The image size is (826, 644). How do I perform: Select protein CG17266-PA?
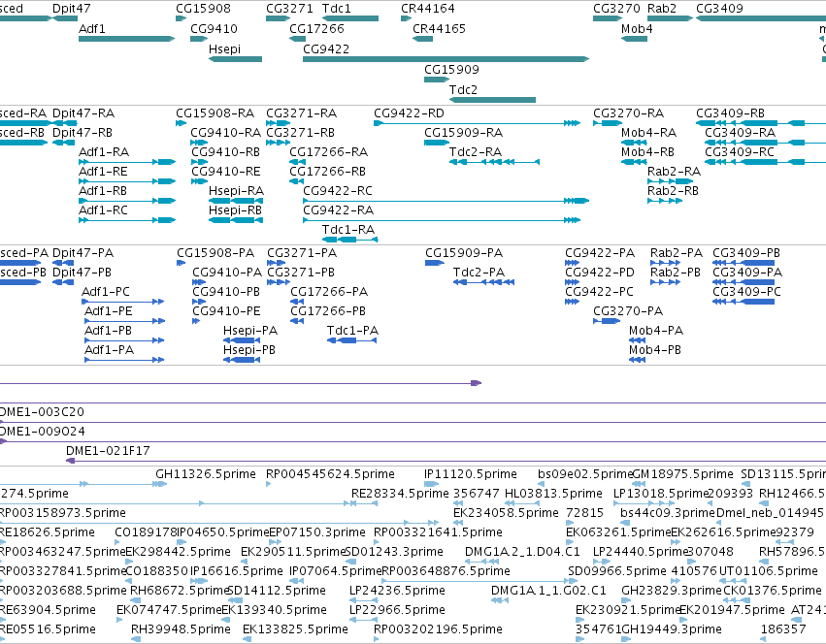coord(297,302)
